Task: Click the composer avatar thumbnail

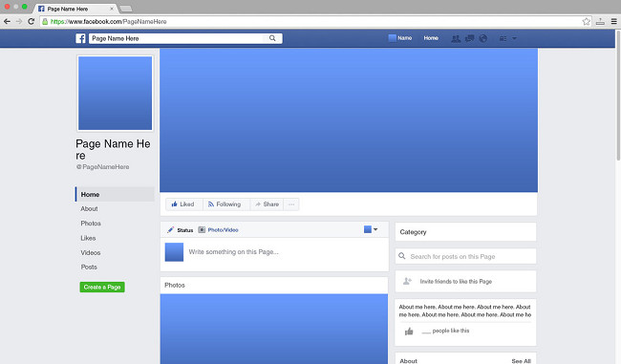Action: [174, 252]
